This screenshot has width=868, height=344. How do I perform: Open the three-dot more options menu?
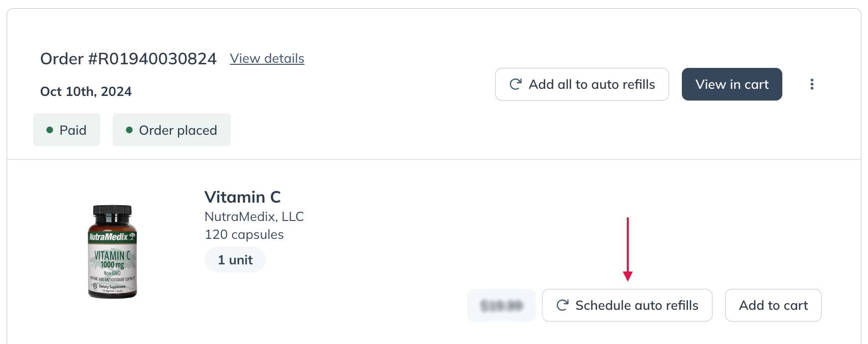point(812,84)
